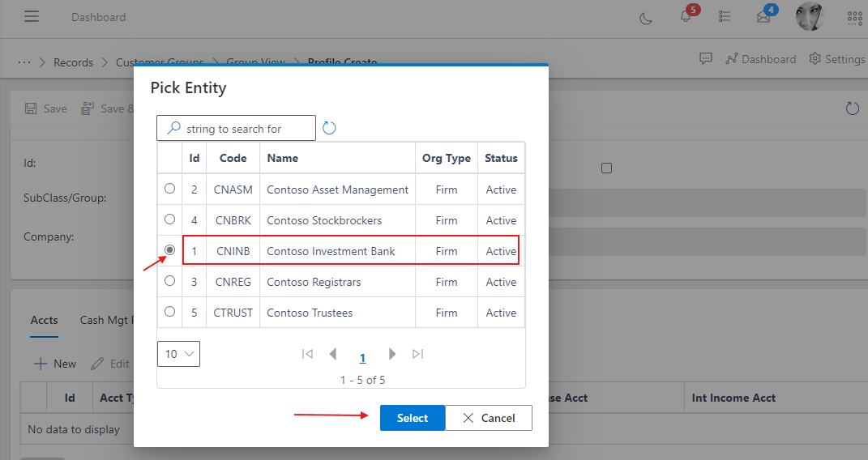Open the hamburger navigation menu

point(32,17)
